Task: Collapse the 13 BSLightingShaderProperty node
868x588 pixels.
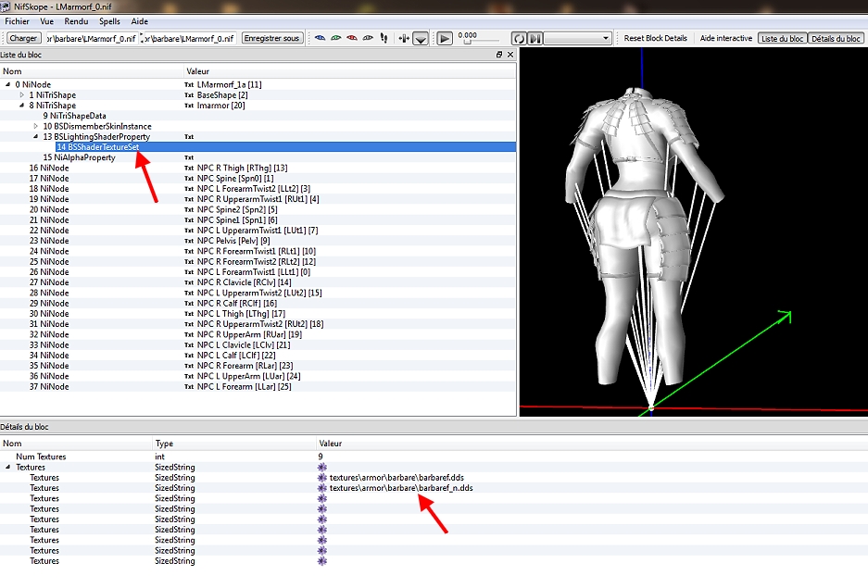Action: click(x=35, y=136)
